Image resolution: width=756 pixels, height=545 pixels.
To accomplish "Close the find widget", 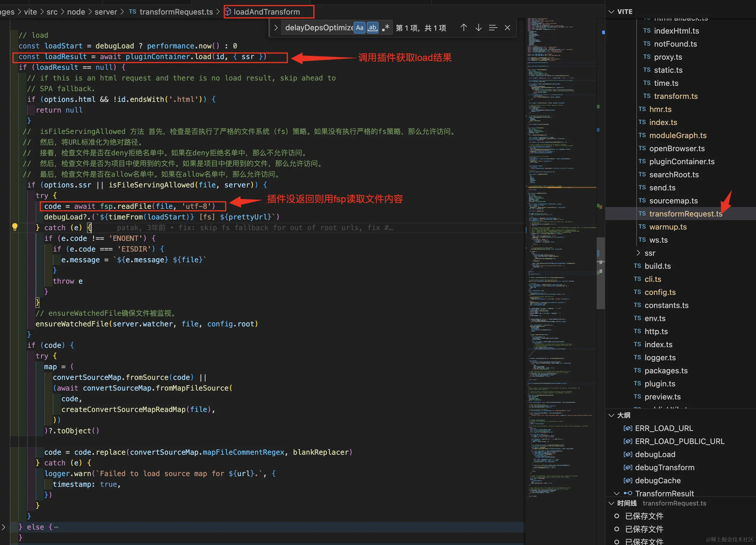I will pos(507,28).
